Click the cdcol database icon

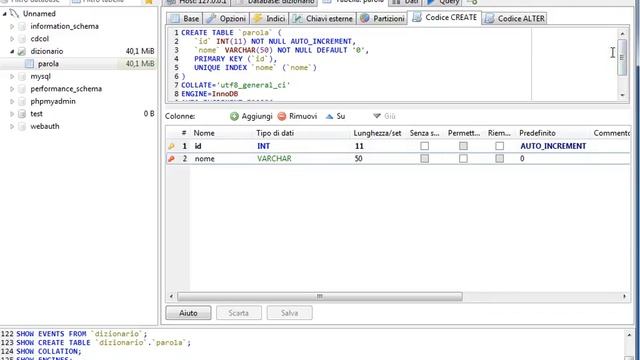pyautogui.click(x=22, y=39)
